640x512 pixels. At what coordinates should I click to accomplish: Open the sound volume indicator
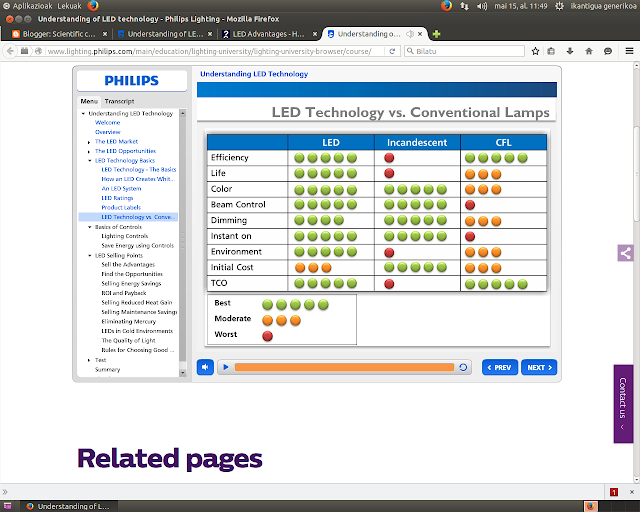tap(482, 6)
